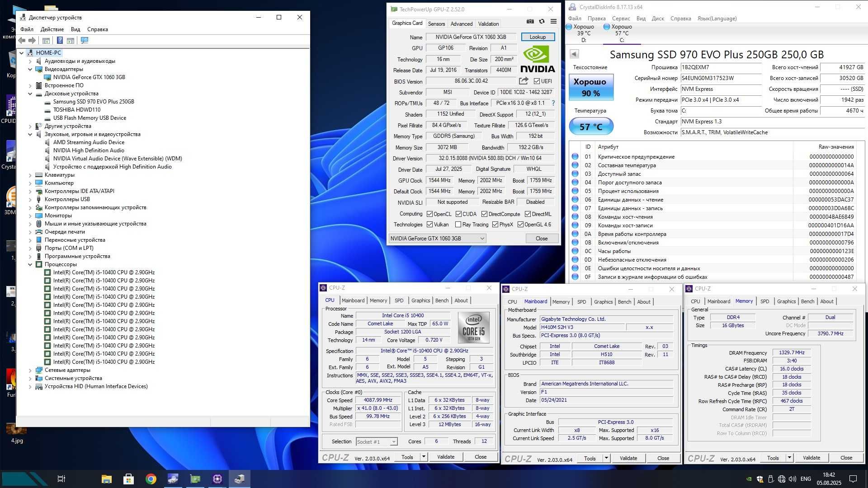Viewport: 868px width, 488px height.
Task: Expand the Клавиатуры category
Action: (x=30, y=175)
